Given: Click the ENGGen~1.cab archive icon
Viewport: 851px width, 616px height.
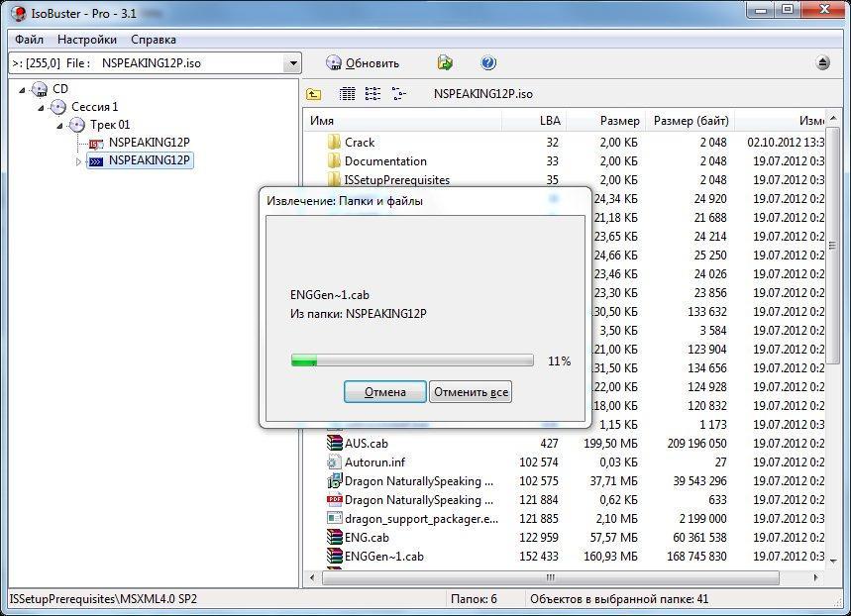Looking at the screenshot, I should [x=334, y=556].
